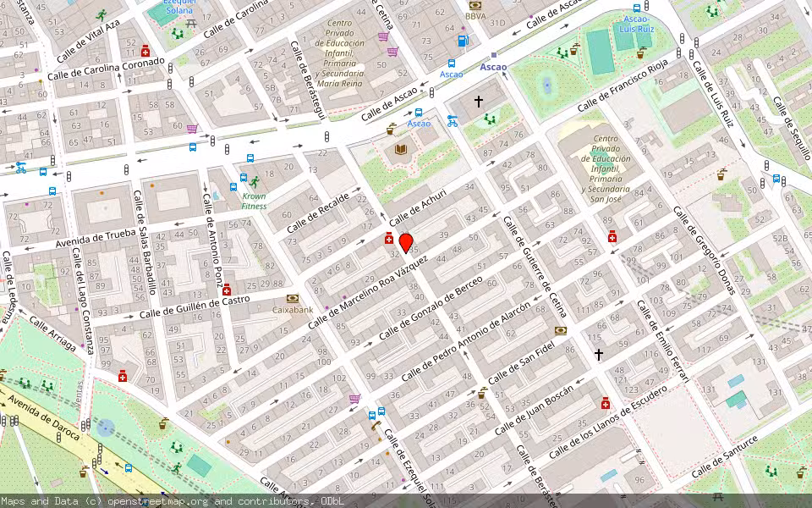The height and width of the screenshot is (508, 812).
Task: Click the Calle de Gregorio Donas label
Action: [x=705, y=251]
